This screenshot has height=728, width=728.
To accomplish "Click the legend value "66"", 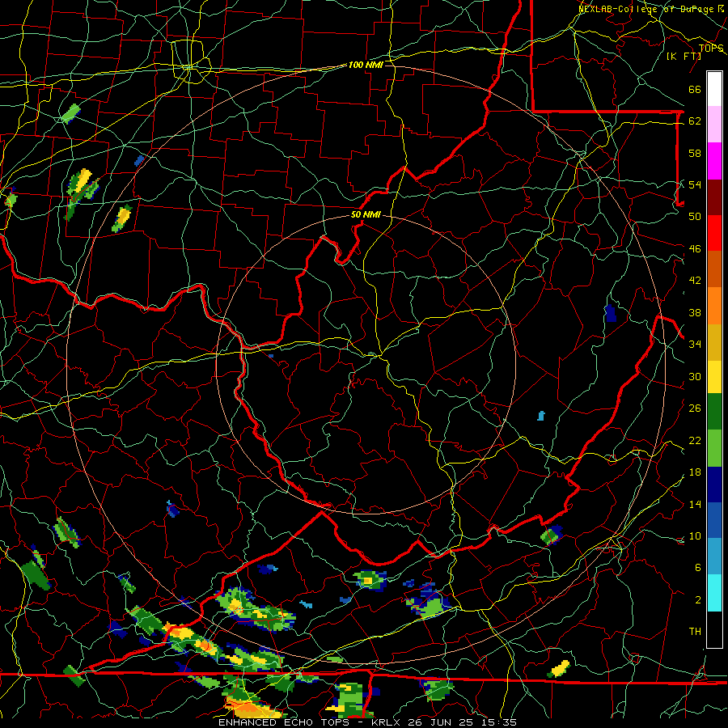I will [695, 90].
